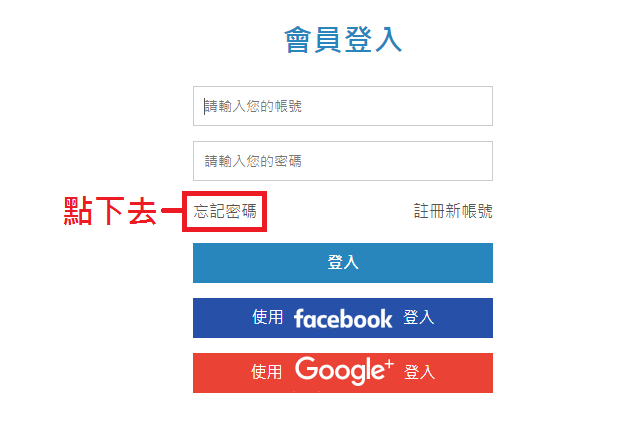Viewport: 636px width, 448px height.
Task: Focus the password field 請輸入您的密碼
Action: click(343, 161)
